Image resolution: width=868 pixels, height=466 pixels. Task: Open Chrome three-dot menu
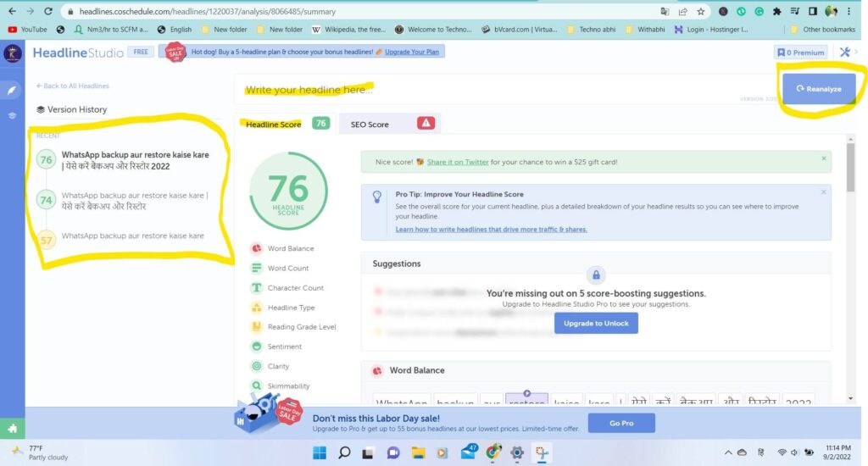(x=849, y=12)
